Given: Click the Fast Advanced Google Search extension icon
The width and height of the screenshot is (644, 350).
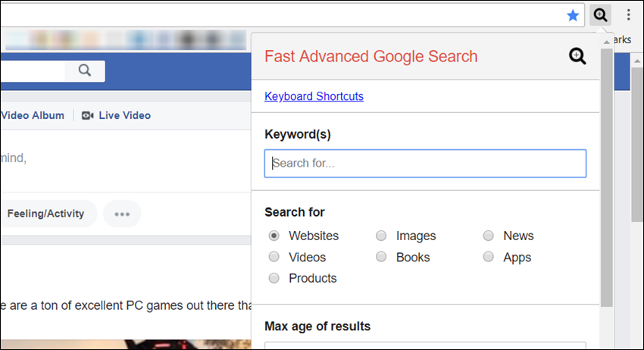Looking at the screenshot, I should click(600, 14).
